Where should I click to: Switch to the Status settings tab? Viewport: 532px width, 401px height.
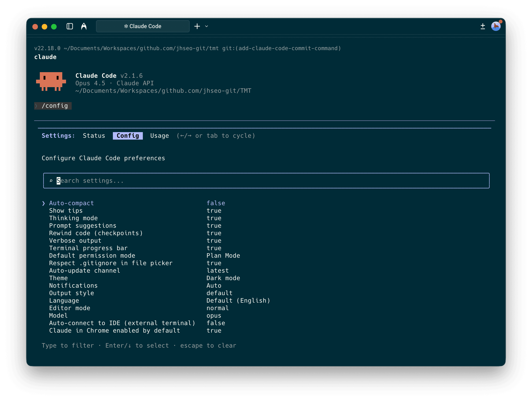94,136
